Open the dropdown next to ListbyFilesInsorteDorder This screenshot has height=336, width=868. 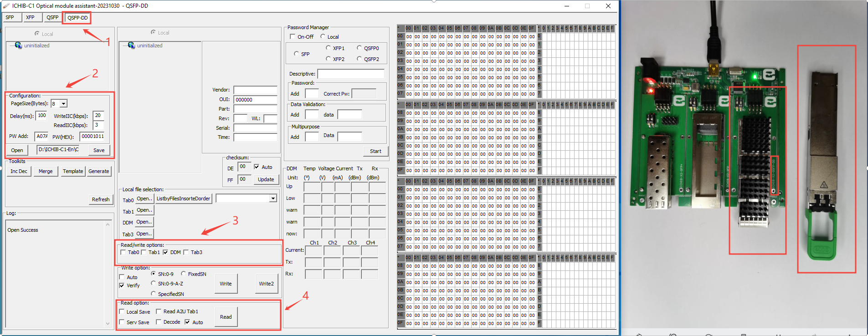tap(273, 199)
